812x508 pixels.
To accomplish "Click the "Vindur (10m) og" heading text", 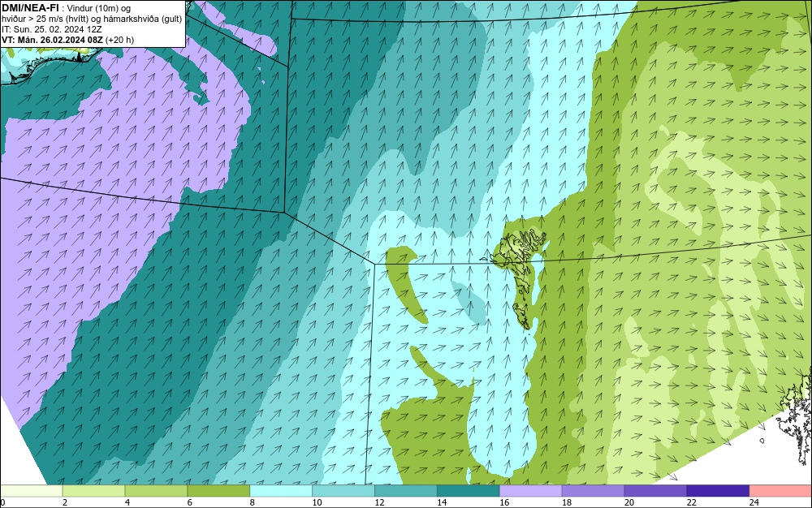I will tap(99, 8).
